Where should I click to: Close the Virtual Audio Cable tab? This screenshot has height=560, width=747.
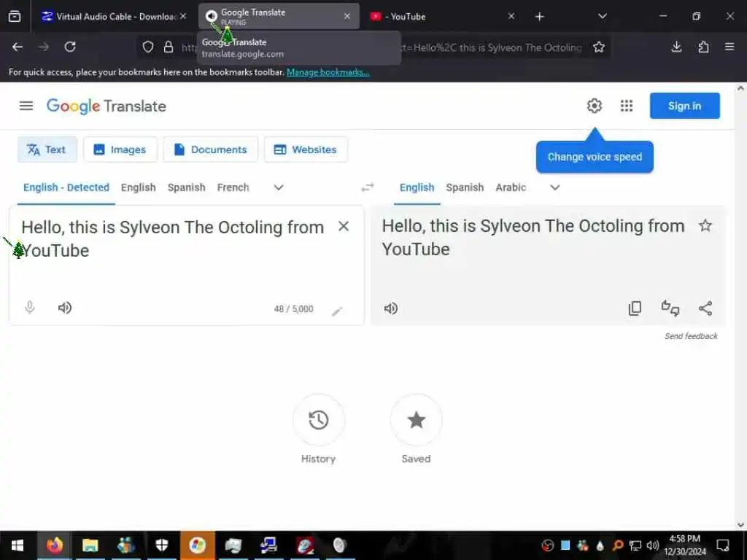point(183,16)
